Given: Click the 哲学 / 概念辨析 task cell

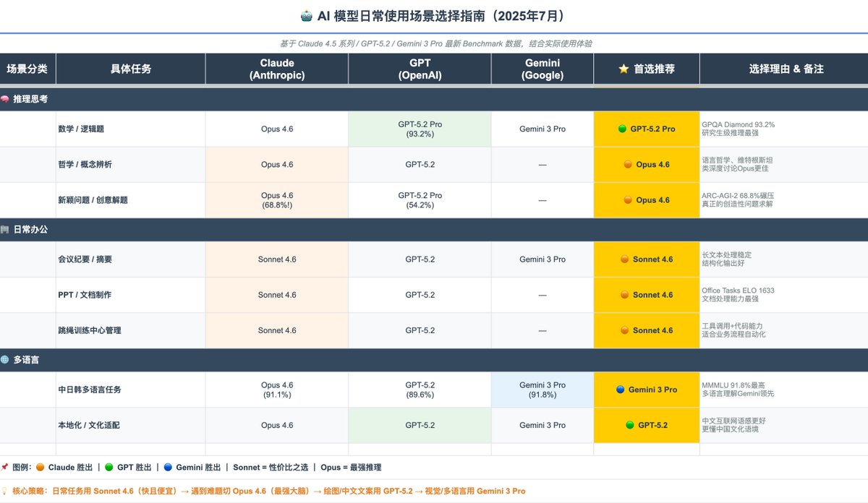Looking at the screenshot, I should pos(131,165).
